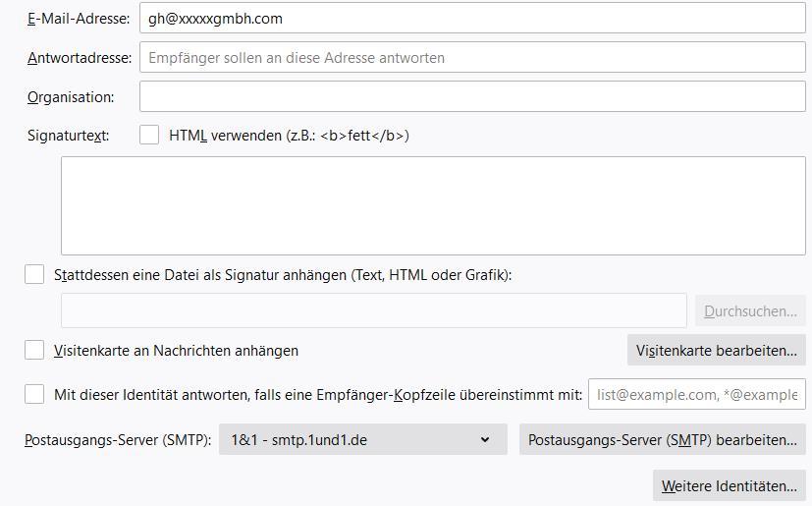Viewport: 812px width, 506px height.
Task: Click the list@example.com header match field
Action: click(696, 394)
